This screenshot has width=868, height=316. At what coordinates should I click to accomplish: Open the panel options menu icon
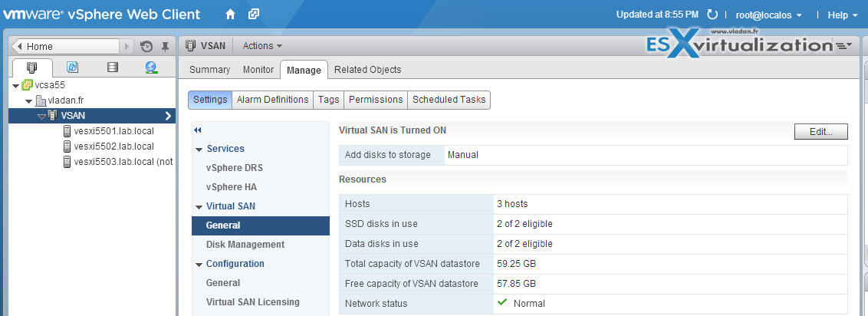click(x=843, y=46)
